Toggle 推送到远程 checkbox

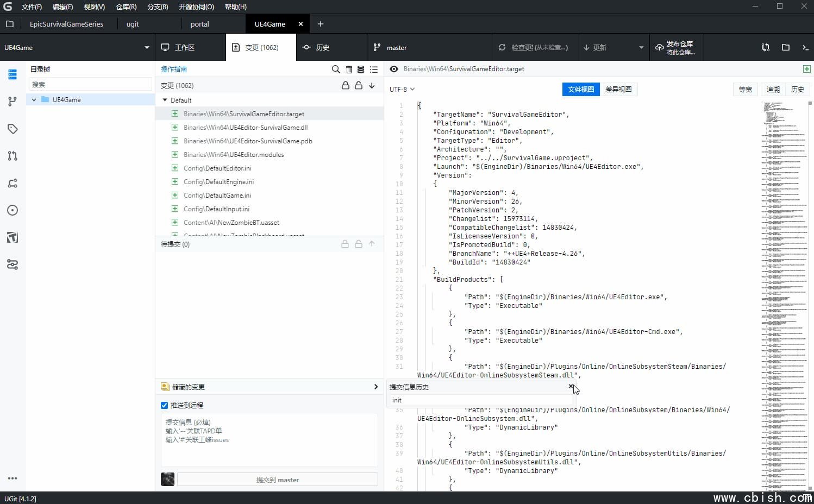point(164,405)
